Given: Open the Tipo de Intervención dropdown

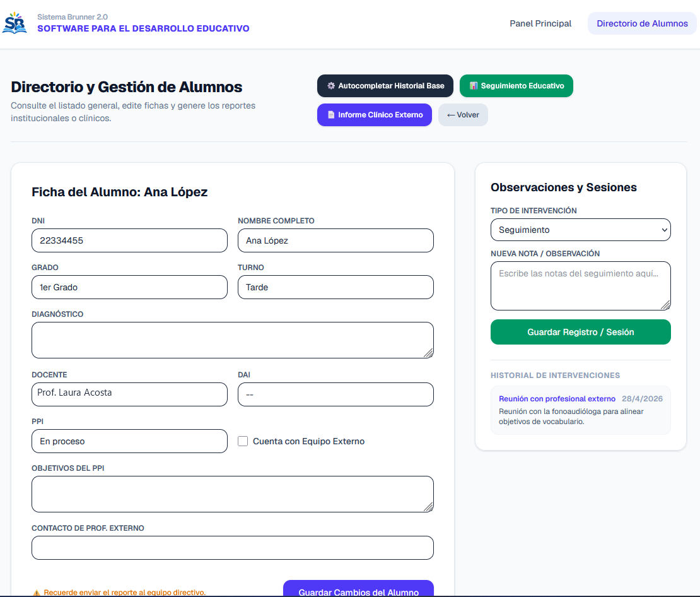Looking at the screenshot, I should click(580, 230).
